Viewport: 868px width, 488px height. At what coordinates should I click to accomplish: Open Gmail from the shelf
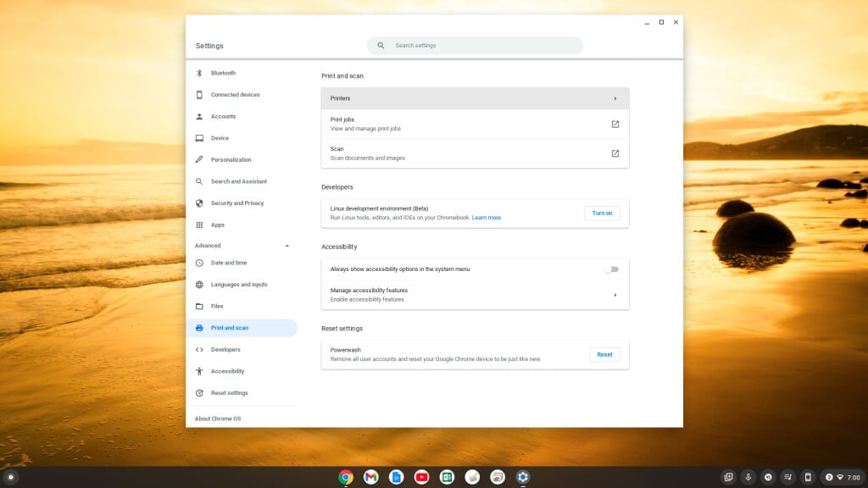[x=370, y=477]
